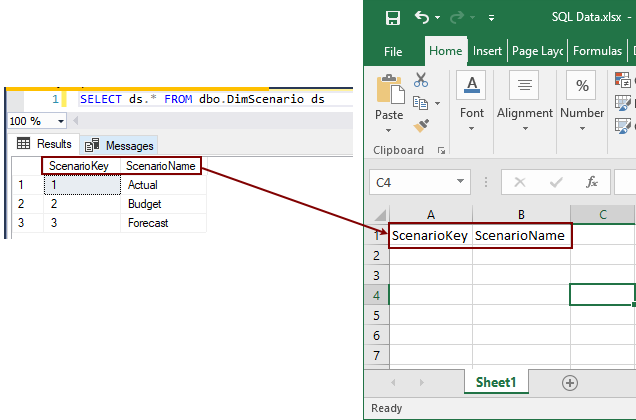Add a new sheet with plus icon
Image resolution: width=636 pixels, height=420 pixels.
tap(569, 383)
